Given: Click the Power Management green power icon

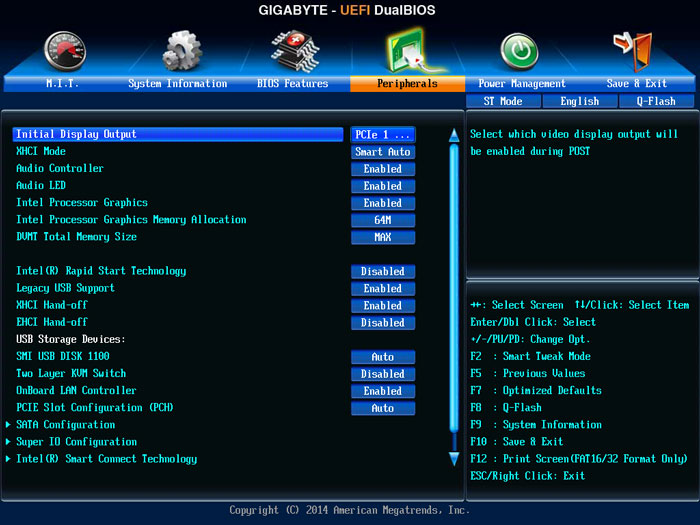Looking at the screenshot, I should 519,52.
